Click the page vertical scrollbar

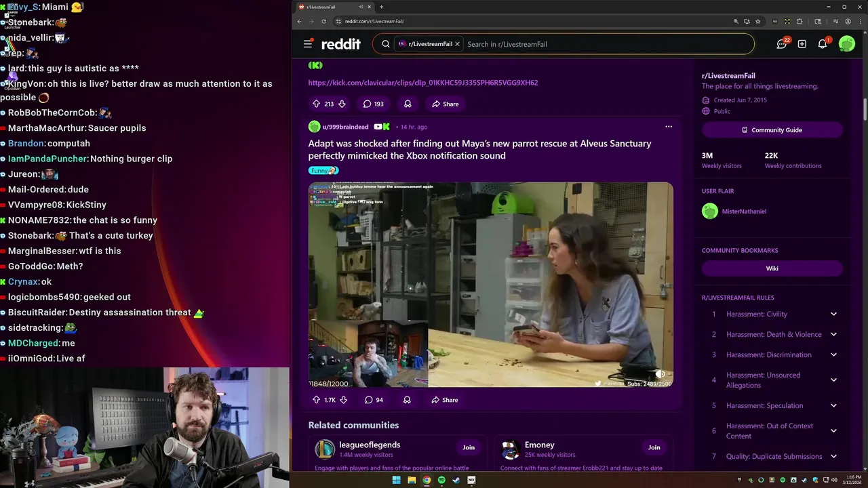865,108
